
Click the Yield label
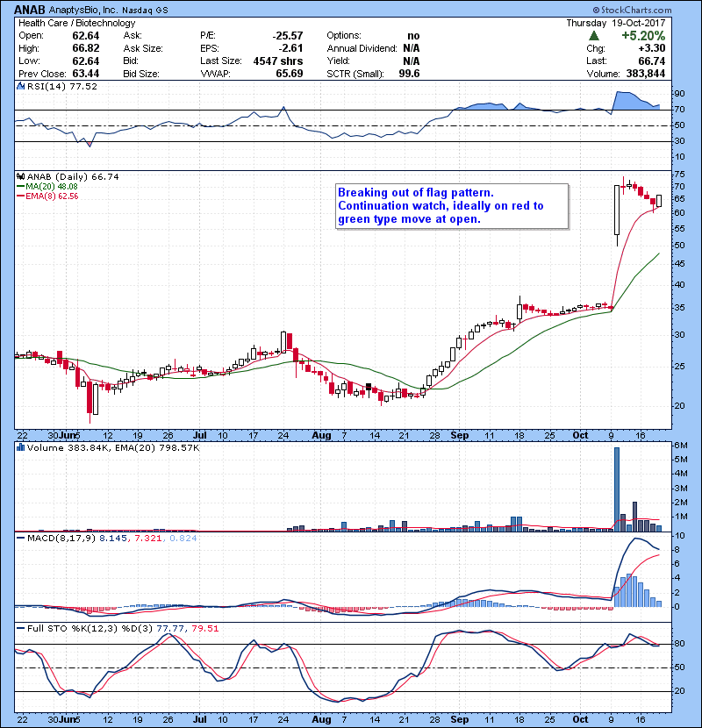(338, 61)
